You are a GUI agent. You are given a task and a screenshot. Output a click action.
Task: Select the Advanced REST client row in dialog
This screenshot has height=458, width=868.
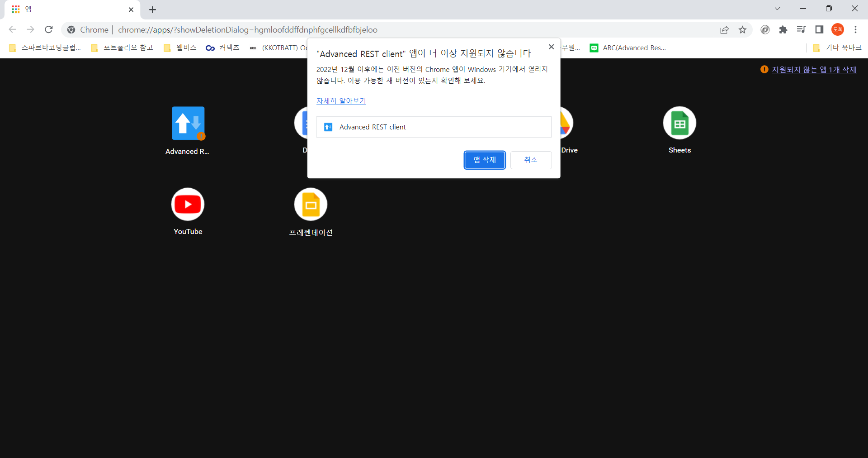click(x=434, y=127)
